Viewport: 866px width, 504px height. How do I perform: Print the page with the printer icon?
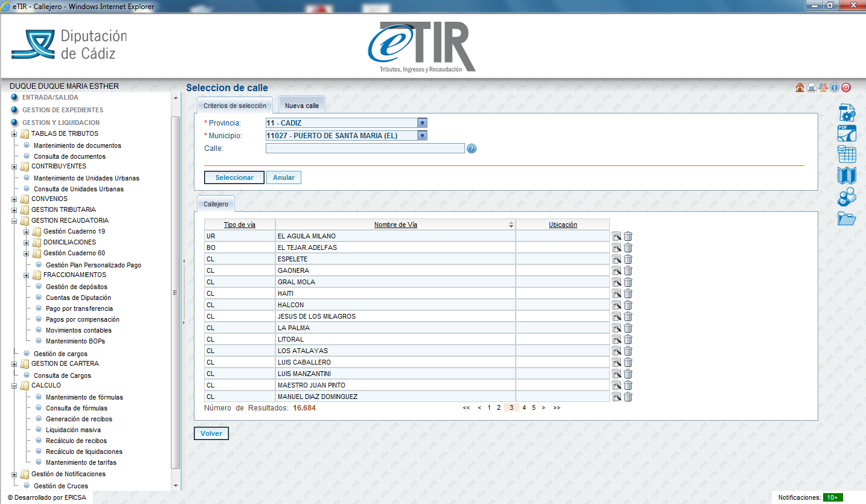[812, 88]
